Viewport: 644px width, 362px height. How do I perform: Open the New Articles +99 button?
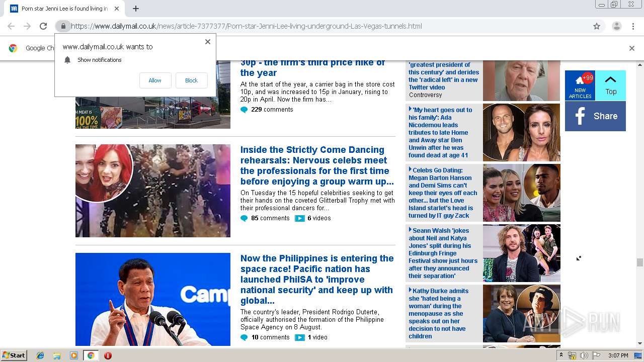[x=580, y=85]
